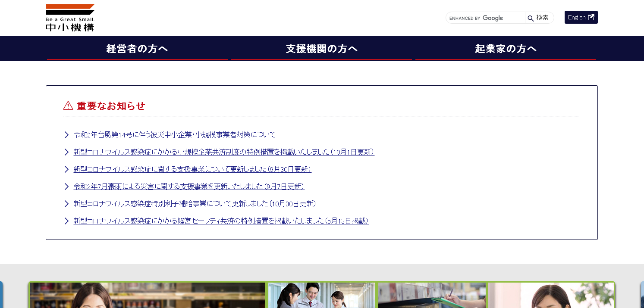This screenshot has width=644, height=308.
Task: Click chevron beside 経営セーフティ共済 notice
Action: click(66, 221)
